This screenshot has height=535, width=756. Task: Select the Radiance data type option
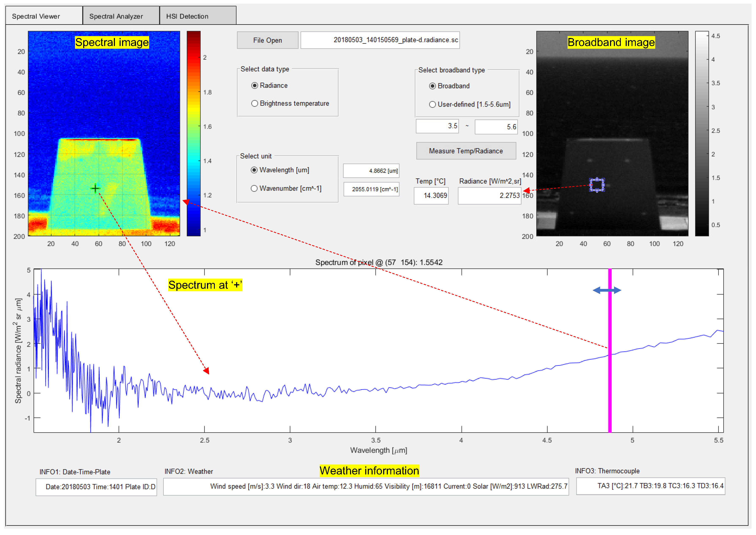pyautogui.click(x=255, y=86)
